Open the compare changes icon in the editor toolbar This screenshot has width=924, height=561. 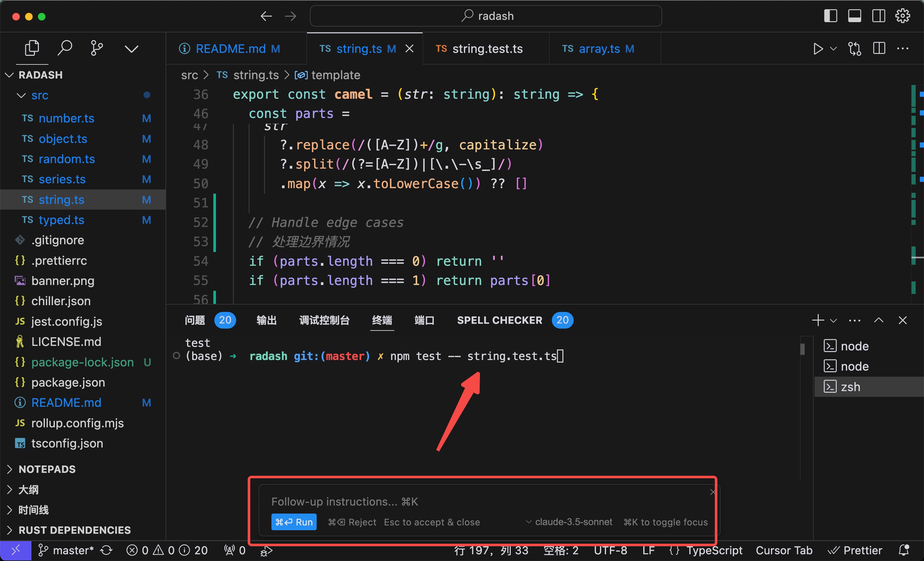(855, 49)
